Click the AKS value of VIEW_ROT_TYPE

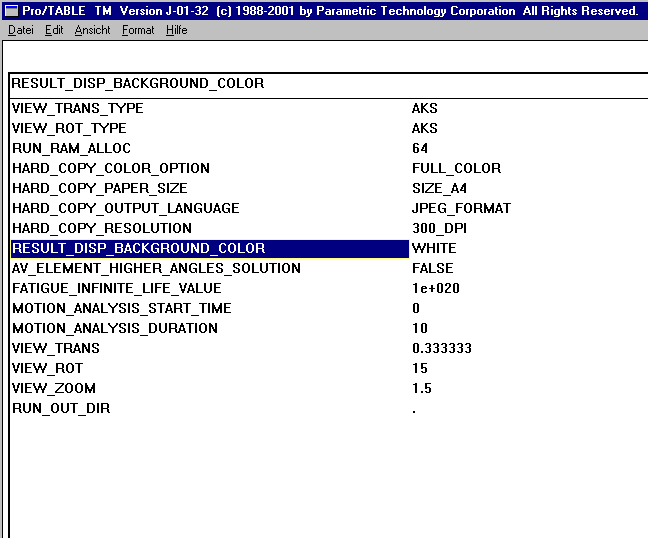(424, 128)
